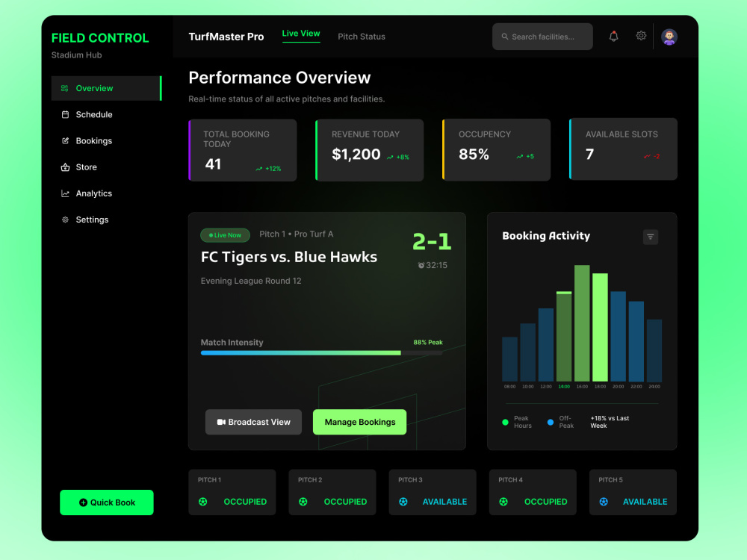
Task: Select Overview in the sidebar
Action: (107, 88)
